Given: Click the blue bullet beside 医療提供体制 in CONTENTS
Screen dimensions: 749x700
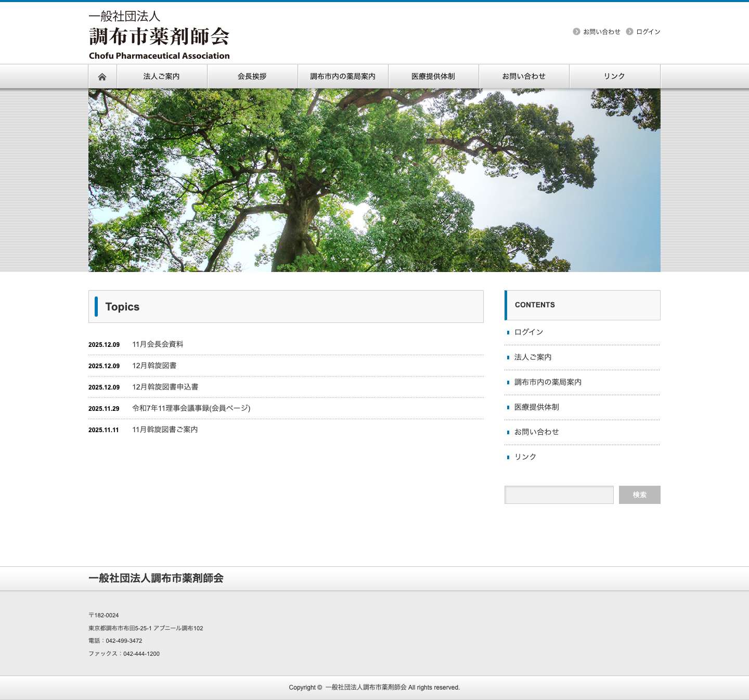Looking at the screenshot, I should (x=508, y=407).
